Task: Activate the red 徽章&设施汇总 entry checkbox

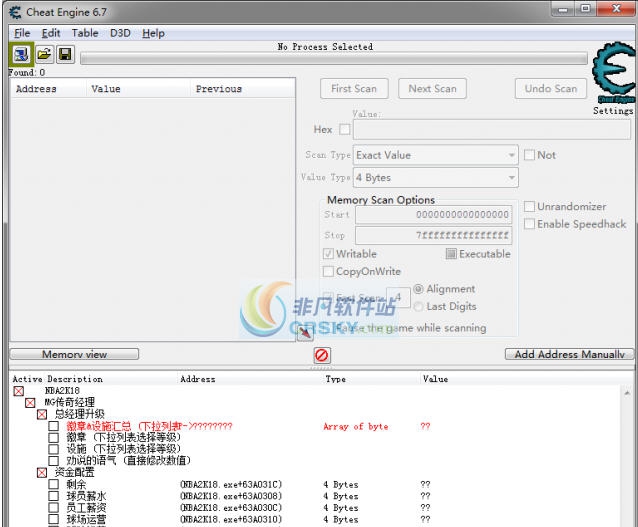Action: point(53,426)
